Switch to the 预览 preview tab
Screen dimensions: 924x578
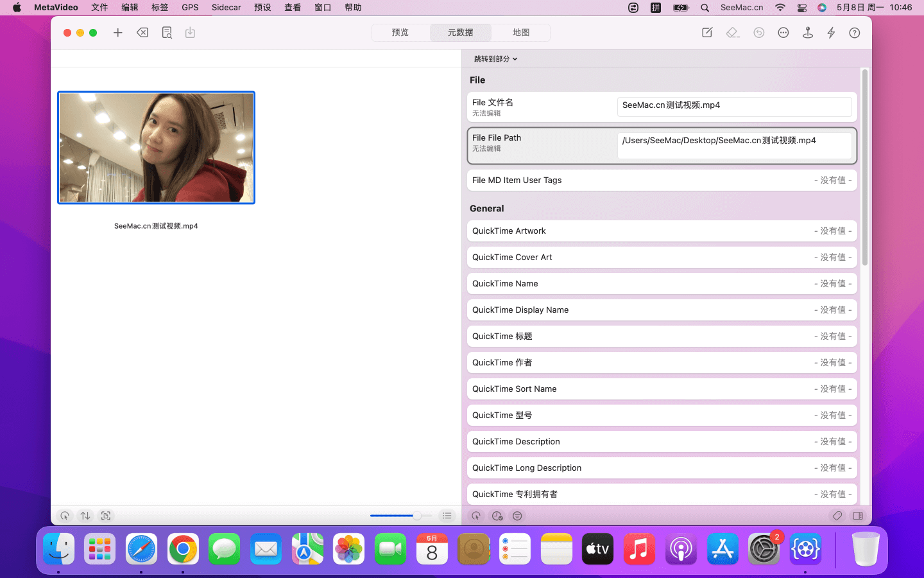tap(400, 33)
